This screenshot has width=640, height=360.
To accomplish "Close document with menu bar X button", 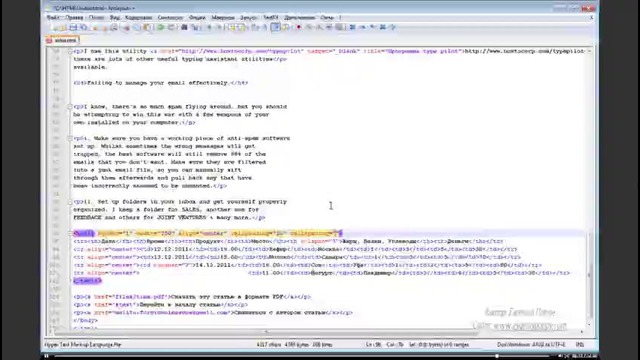I will point(591,18).
